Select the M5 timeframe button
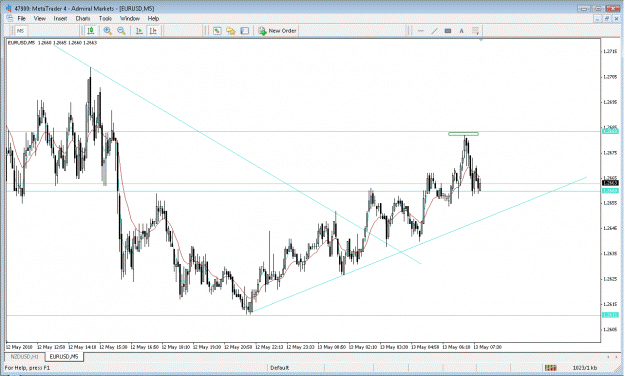The width and height of the screenshot is (625, 376). [x=21, y=31]
